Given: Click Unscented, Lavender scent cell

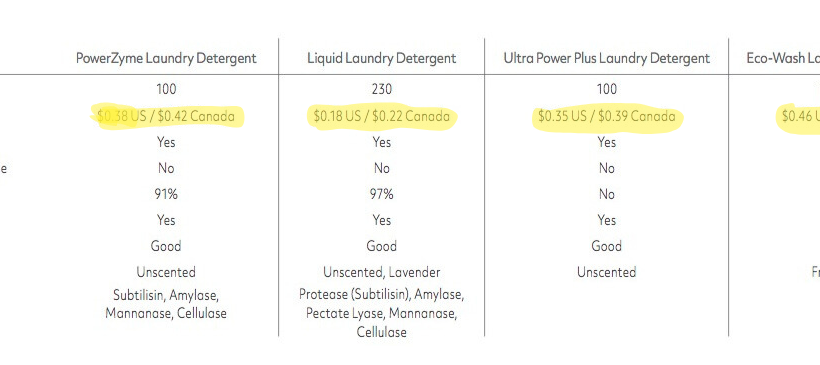Looking at the screenshot, I should (382, 272).
